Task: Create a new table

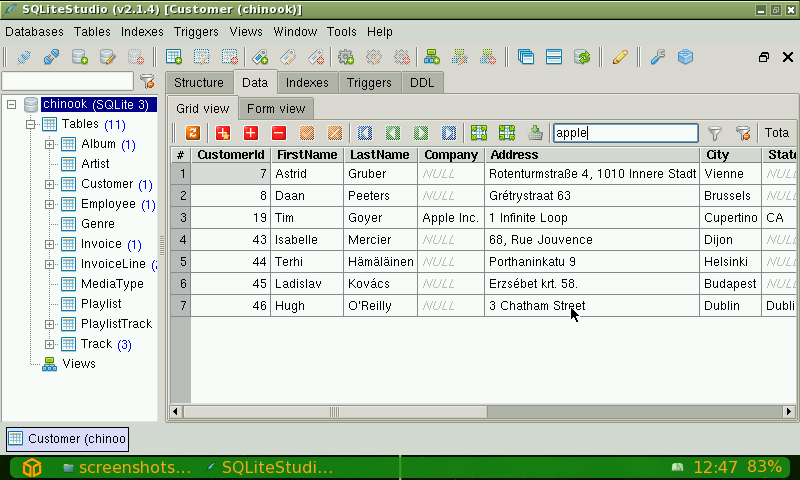Action: 174,57
